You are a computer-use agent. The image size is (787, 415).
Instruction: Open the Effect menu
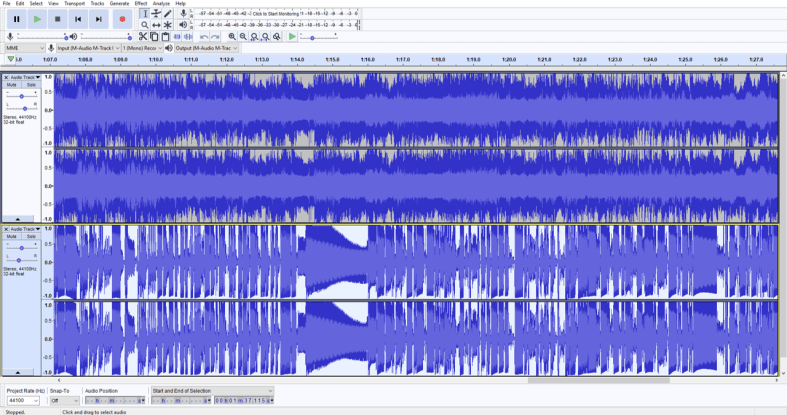click(x=141, y=4)
